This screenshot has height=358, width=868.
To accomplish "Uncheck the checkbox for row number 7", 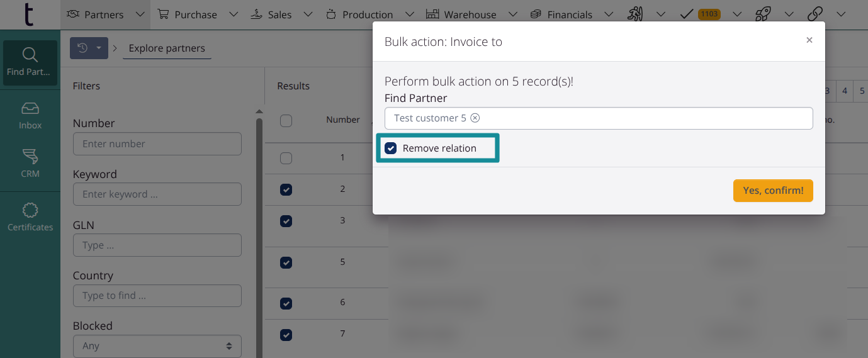I will (286, 335).
